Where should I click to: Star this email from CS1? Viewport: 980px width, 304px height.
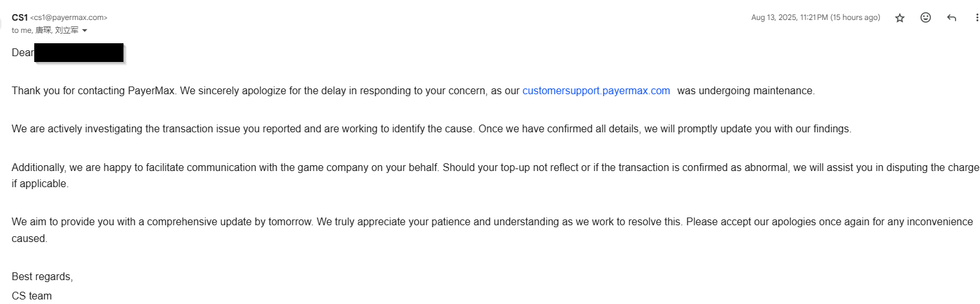coord(900,18)
